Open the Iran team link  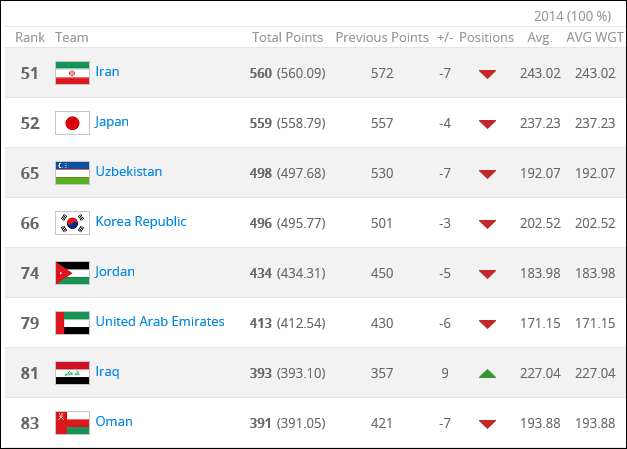pos(107,72)
